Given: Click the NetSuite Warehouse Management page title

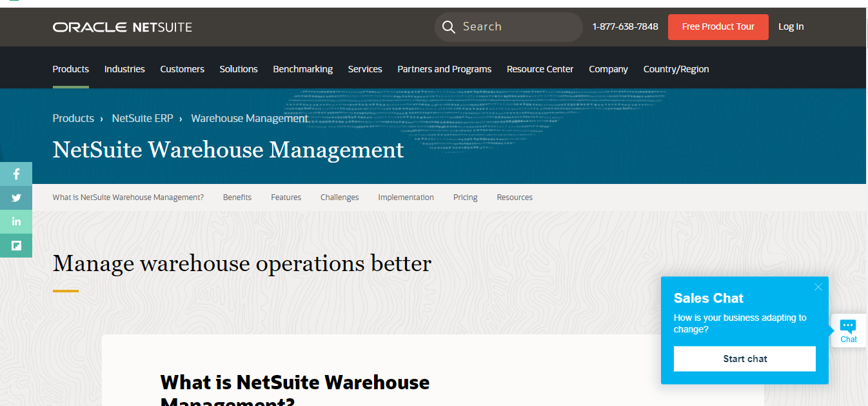Looking at the screenshot, I should point(228,150).
